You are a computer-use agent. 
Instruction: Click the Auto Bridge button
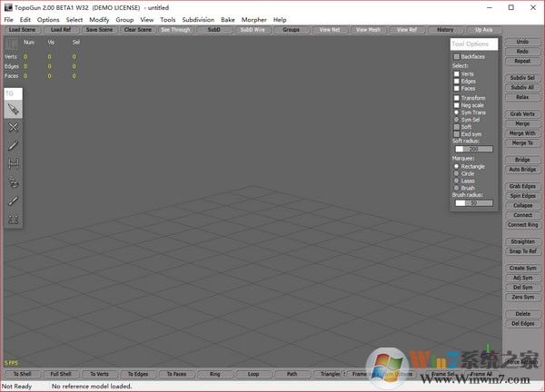coord(521,170)
